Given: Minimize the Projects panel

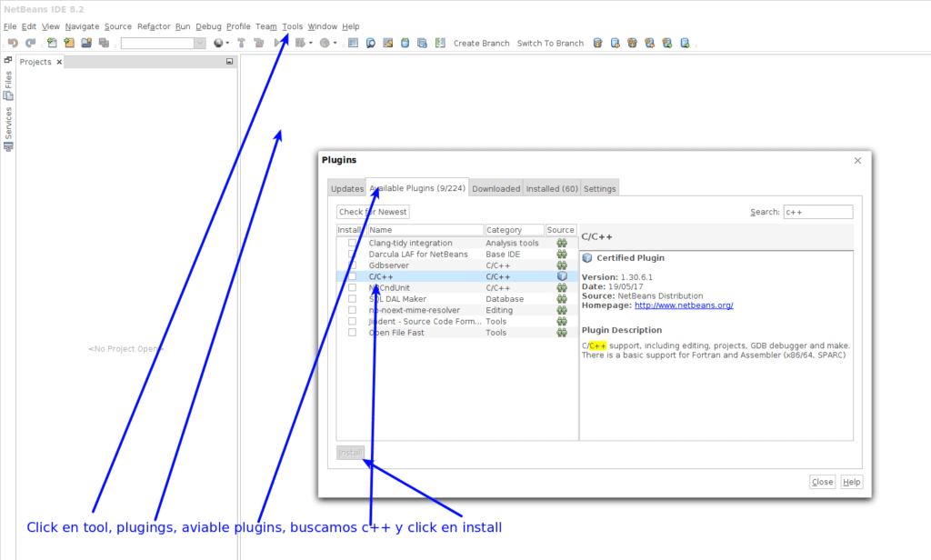Looking at the screenshot, I should point(230,61).
